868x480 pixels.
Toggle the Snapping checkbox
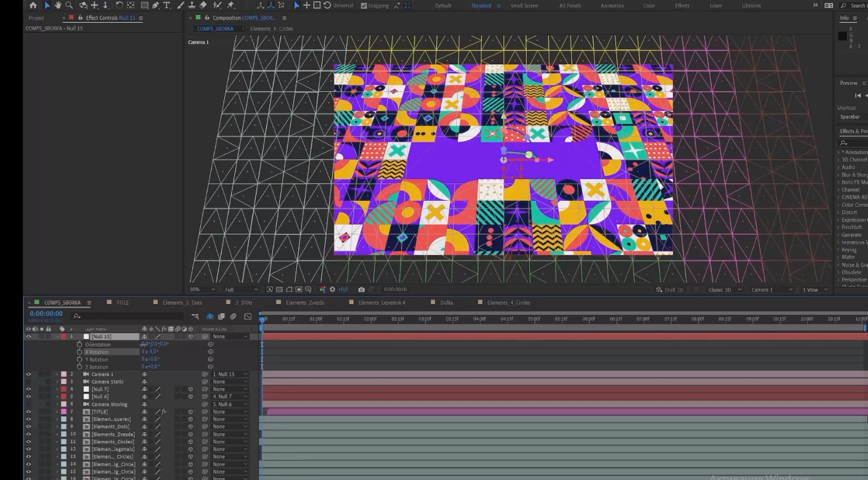tap(364, 5)
